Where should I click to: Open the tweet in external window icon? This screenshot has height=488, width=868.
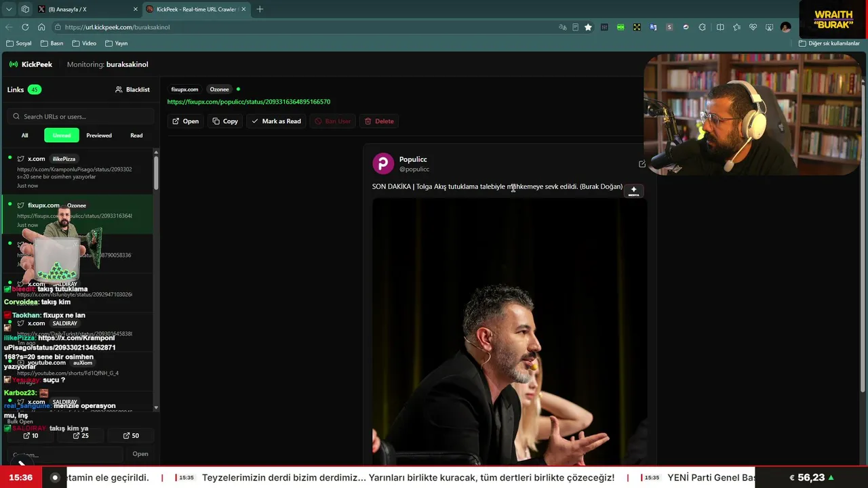click(642, 163)
